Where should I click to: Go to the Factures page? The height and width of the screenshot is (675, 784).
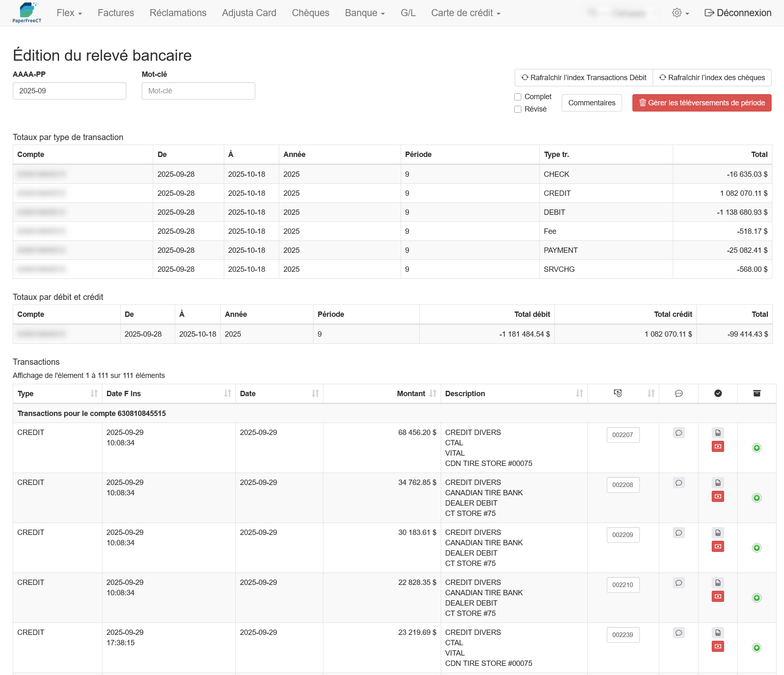(116, 13)
